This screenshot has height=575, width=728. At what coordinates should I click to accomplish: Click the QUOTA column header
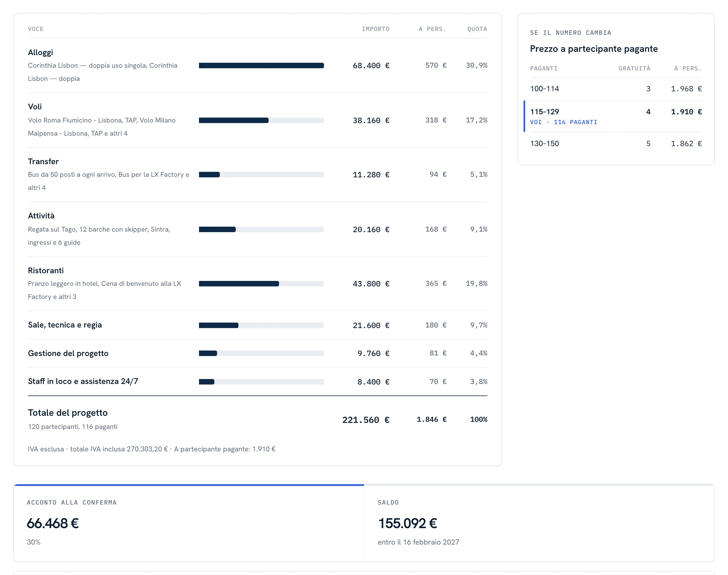pos(477,29)
